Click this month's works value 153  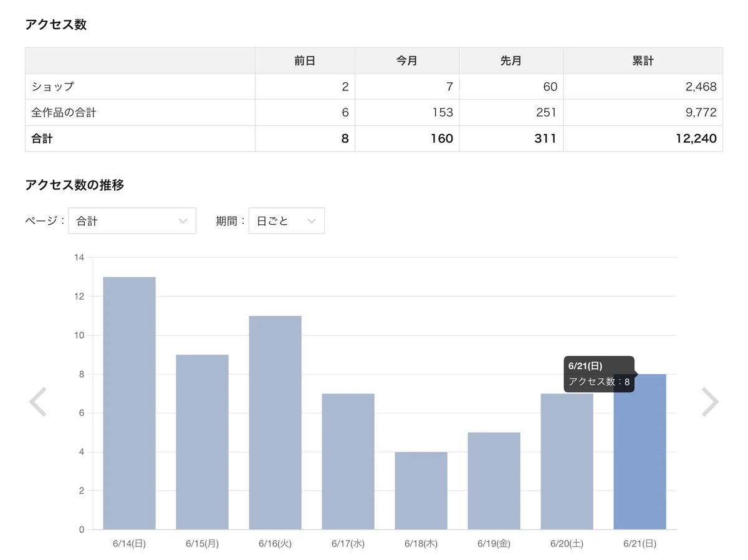[x=442, y=113]
